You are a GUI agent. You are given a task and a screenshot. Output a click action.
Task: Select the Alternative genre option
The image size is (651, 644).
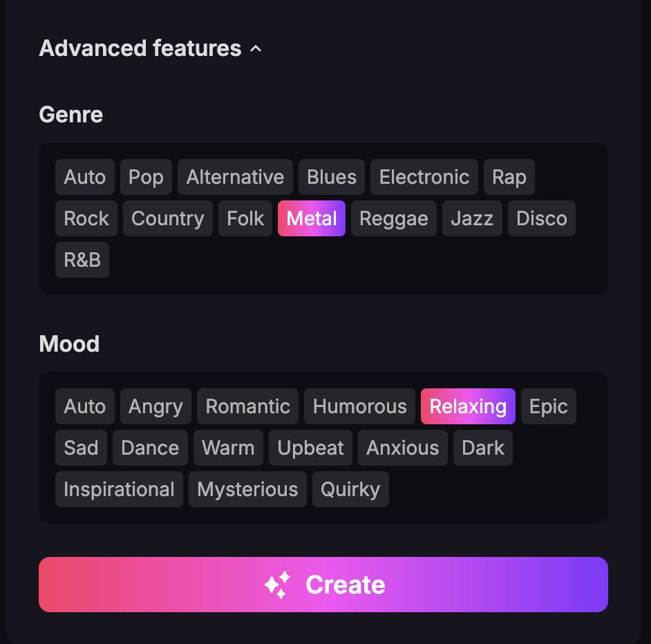click(235, 177)
